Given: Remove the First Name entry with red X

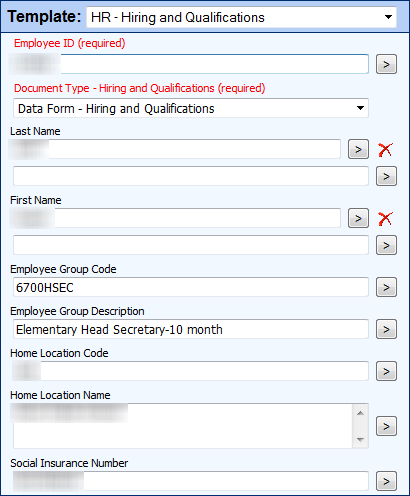Looking at the screenshot, I should [x=385, y=219].
